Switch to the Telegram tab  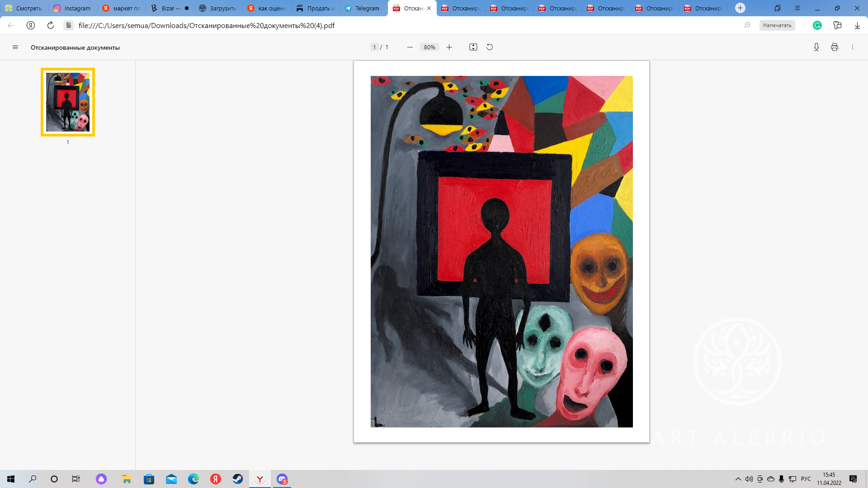363,8
